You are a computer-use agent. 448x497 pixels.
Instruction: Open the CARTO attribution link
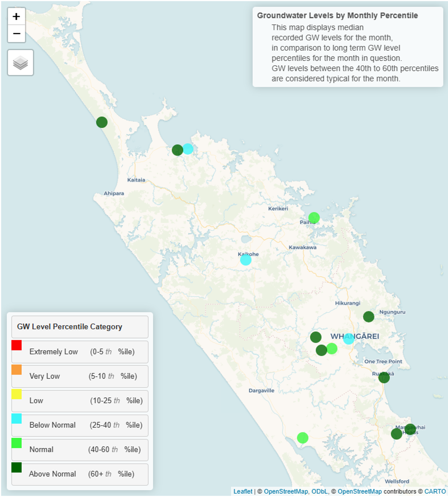click(435, 491)
